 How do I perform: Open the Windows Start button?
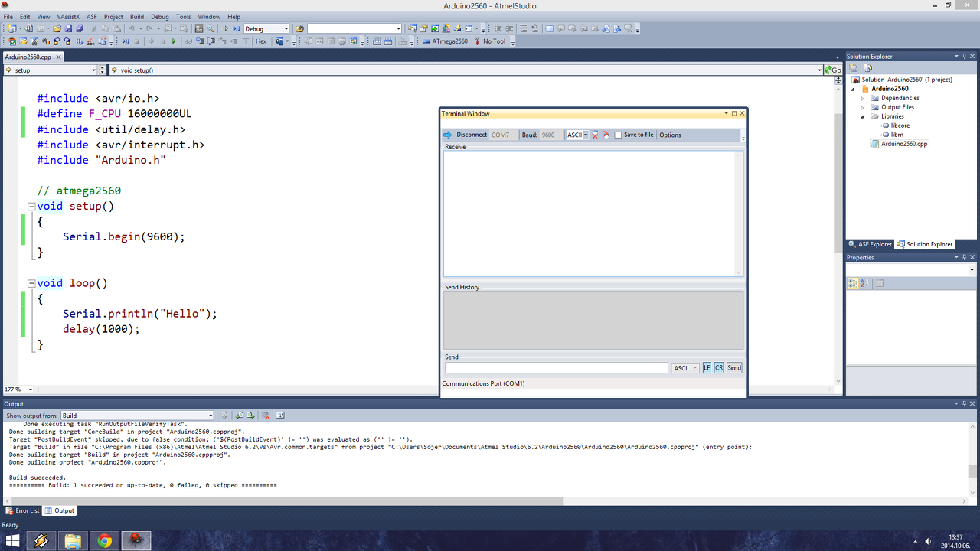(x=12, y=541)
